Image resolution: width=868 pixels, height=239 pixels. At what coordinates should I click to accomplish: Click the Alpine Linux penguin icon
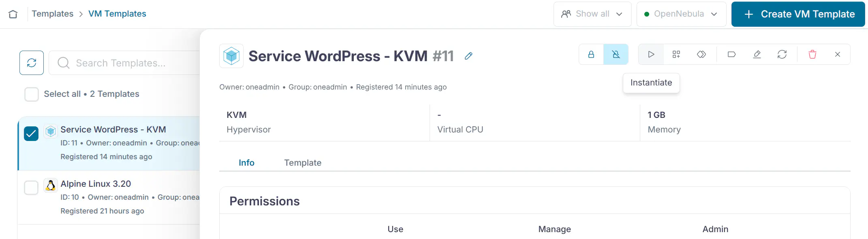[51, 186]
